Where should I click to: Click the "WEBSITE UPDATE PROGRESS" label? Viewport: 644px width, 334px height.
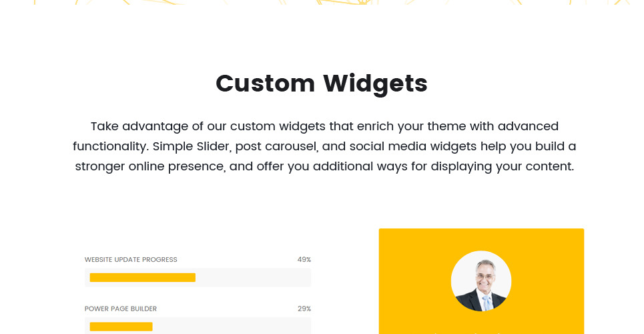(131, 260)
